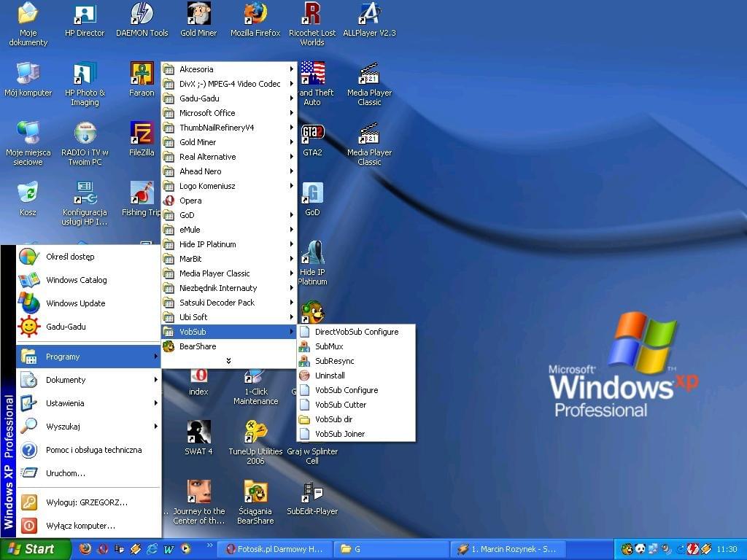This screenshot has width=747, height=560.
Task: Select Opera in the programs list
Action: click(x=190, y=201)
